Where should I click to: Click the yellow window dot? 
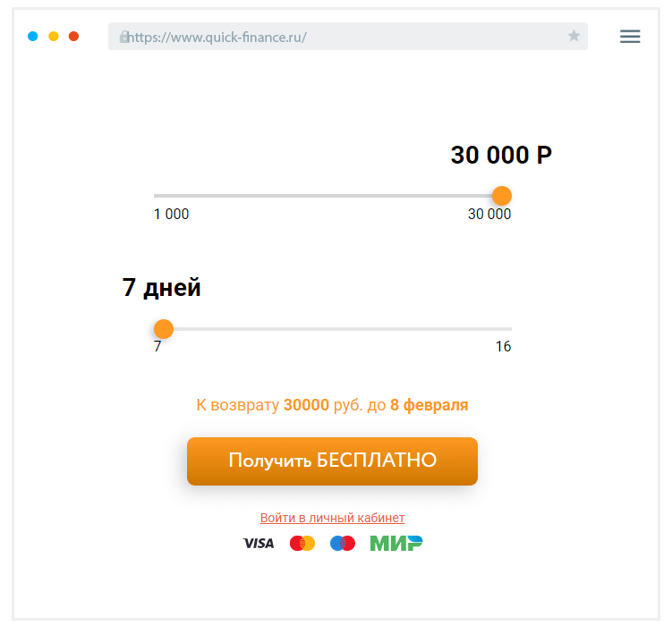coord(54,37)
